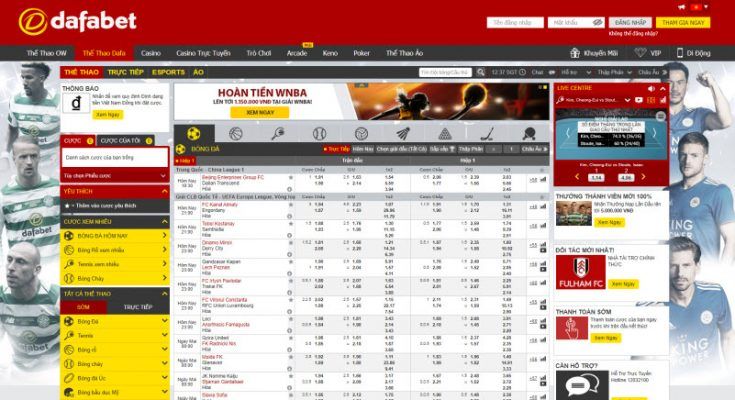Collapse the Yêu Thích section

tap(165, 191)
